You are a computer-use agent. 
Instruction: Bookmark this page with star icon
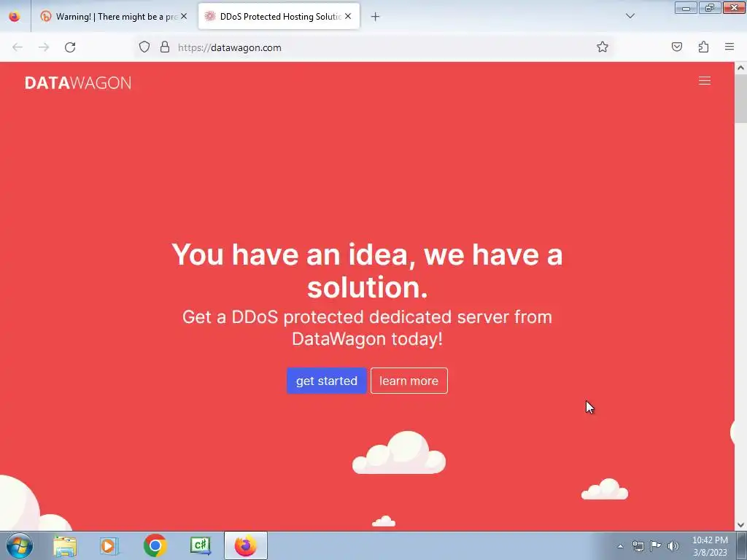pyautogui.click(x=603, y=47)
